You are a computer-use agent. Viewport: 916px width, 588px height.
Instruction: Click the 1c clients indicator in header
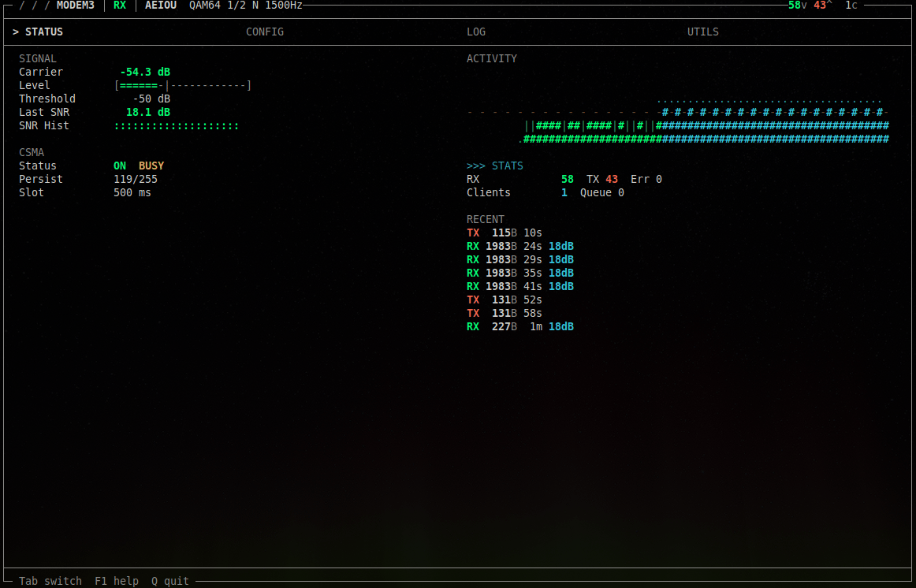click(x=851, y=6)
